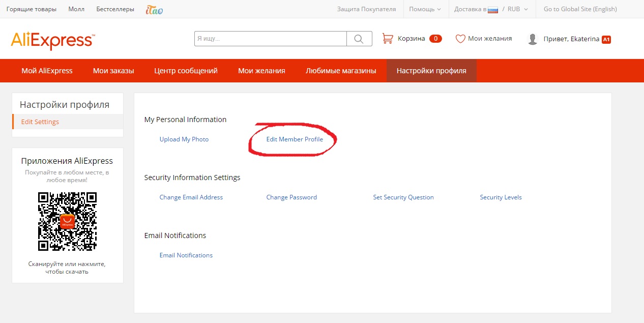The height and width of the screenshot is (323, 644).
Task: Click the AliExpress logo
Action: 52,40
